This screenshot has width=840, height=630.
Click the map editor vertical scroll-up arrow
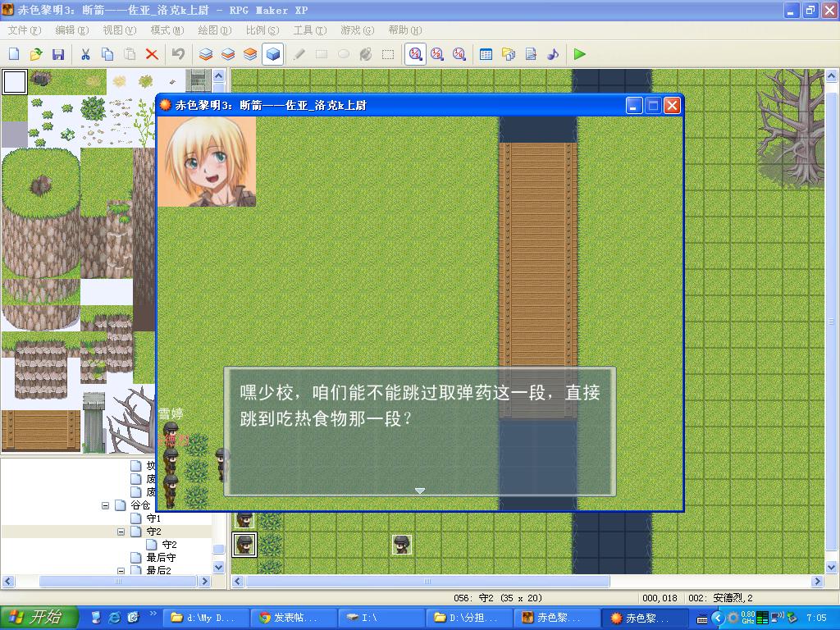point(832,75)
